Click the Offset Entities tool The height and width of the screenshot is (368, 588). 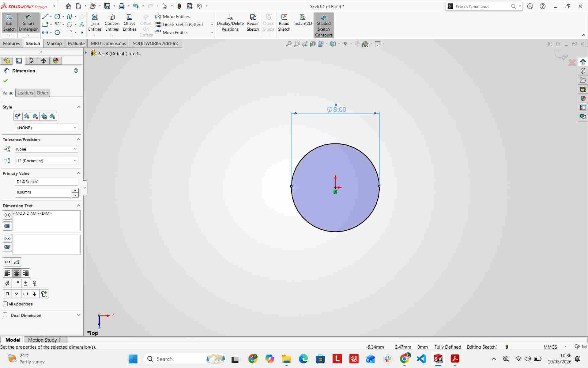click(x=129, y=23)
